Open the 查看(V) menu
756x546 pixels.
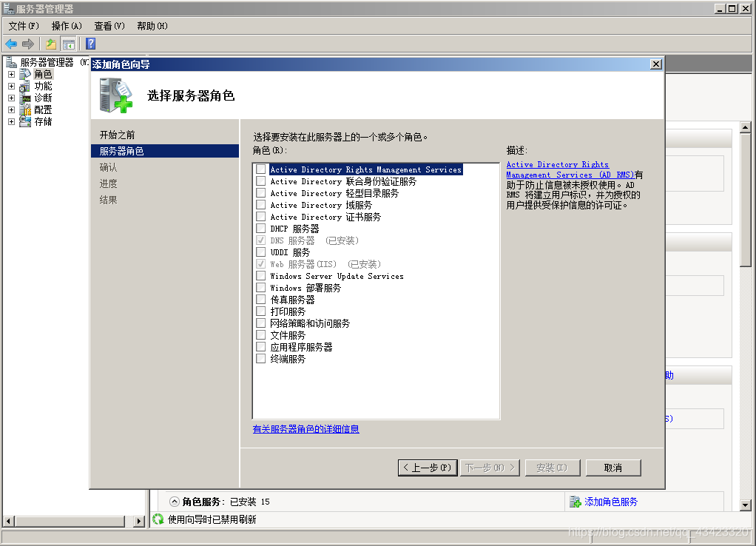click(109, 26)
